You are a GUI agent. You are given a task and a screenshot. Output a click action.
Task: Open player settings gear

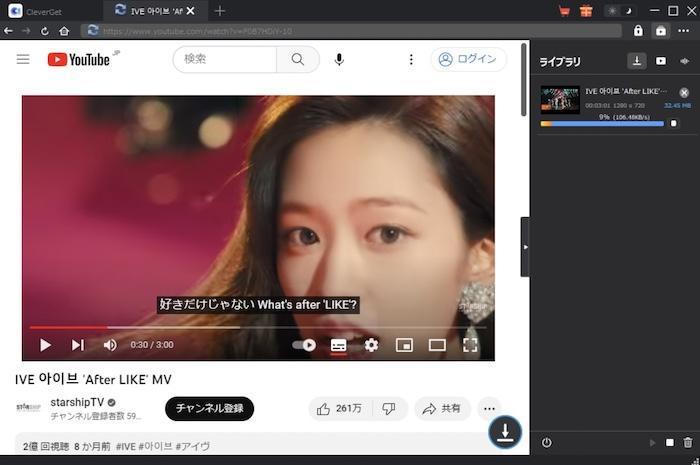371,345
